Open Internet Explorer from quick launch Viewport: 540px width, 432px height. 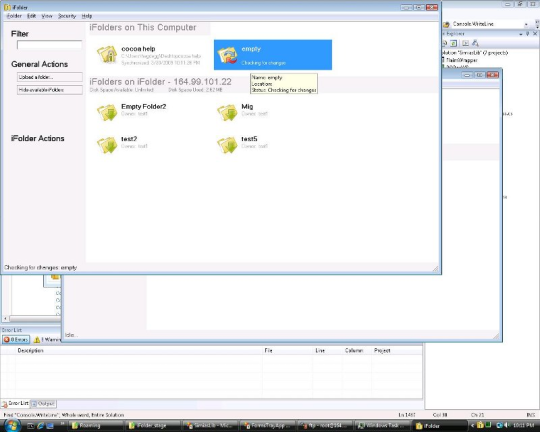[40, 426]
